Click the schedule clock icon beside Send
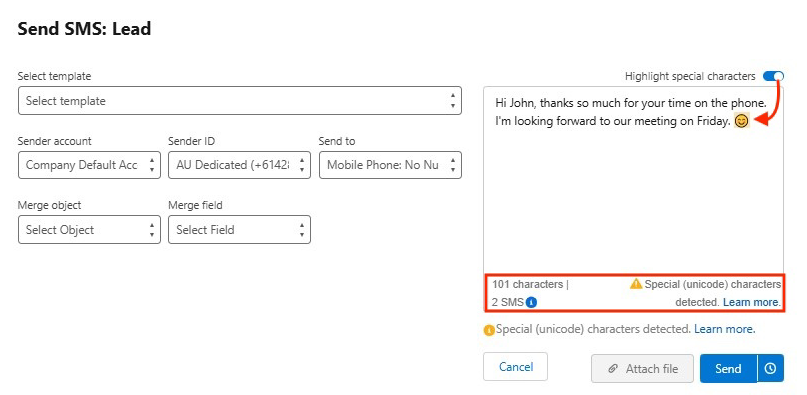807x395 pixels. pos(770,368)
